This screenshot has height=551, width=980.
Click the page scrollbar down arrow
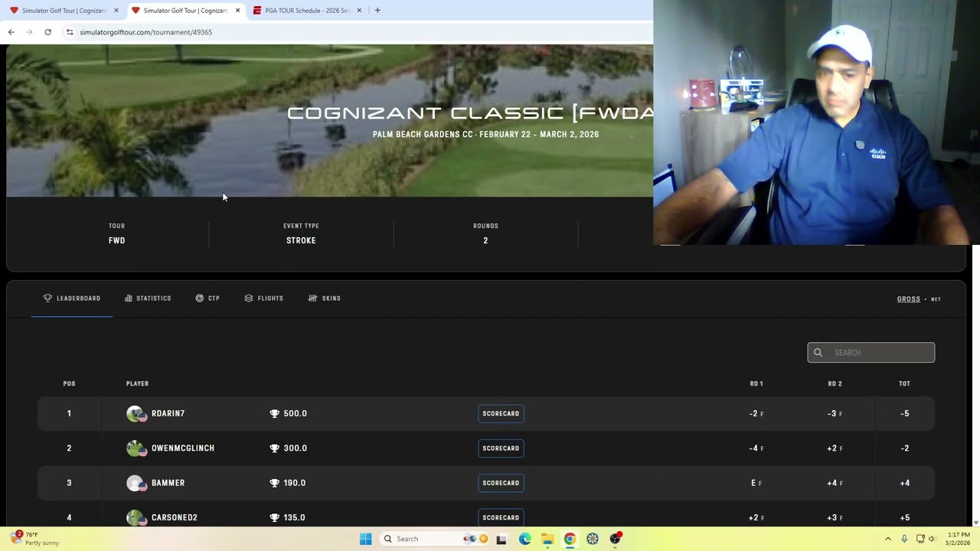click(x=975, y=523)
